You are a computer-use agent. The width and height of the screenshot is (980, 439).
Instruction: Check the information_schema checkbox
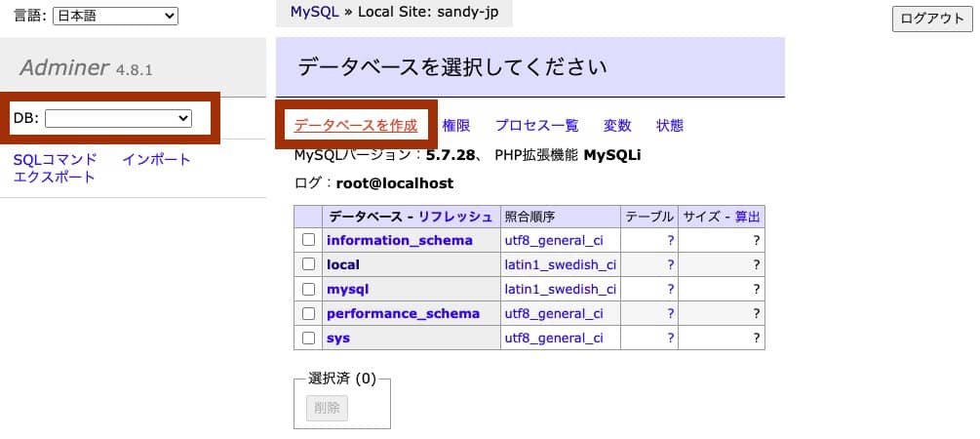(x=308, y=240)
